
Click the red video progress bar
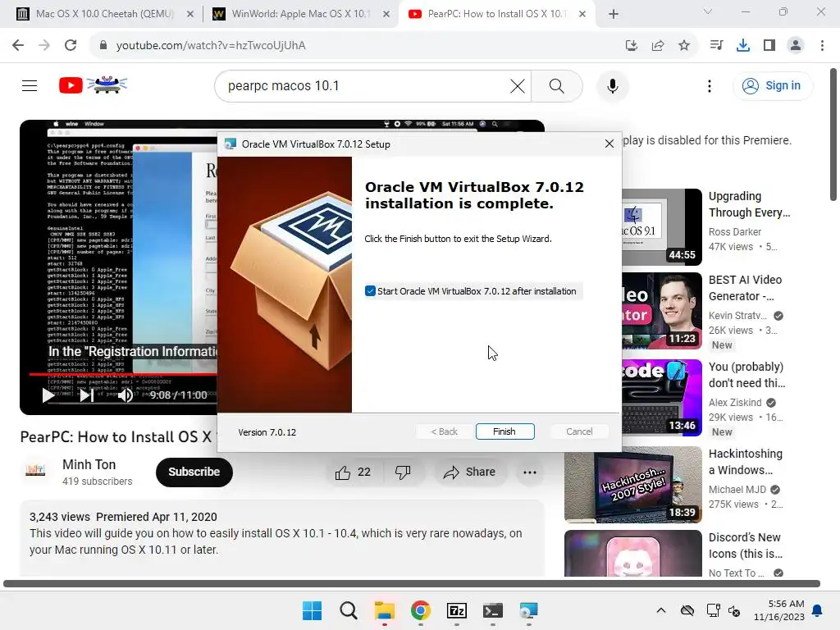tap(123, 374)
